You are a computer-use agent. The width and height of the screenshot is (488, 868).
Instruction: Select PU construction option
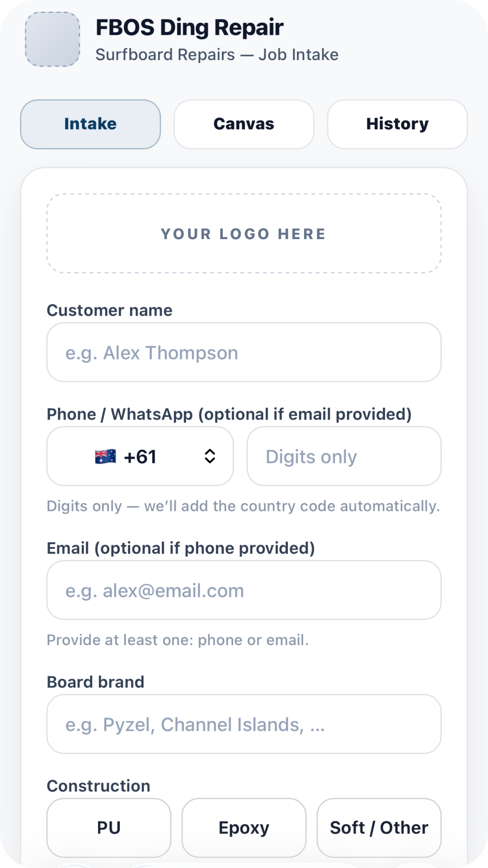(x=109, y=827)
